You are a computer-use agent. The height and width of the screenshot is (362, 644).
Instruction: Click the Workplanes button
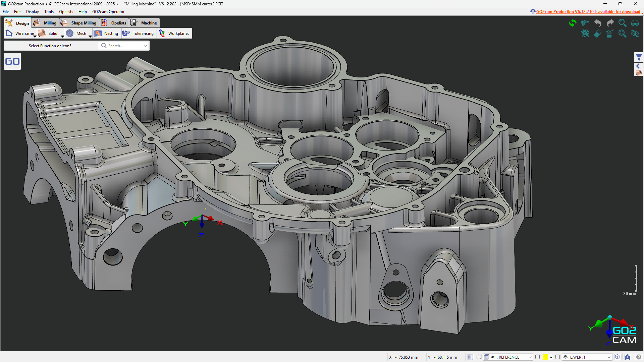click(x=174, y=33)
